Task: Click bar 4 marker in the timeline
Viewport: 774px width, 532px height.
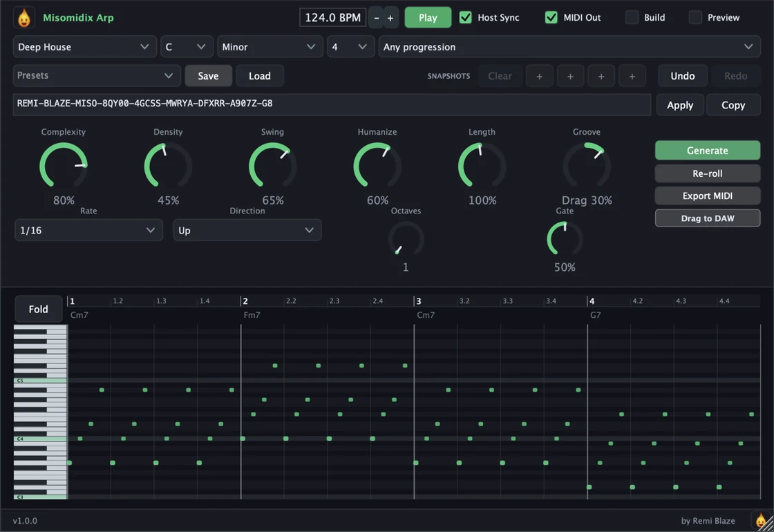Action: [592, 301]
